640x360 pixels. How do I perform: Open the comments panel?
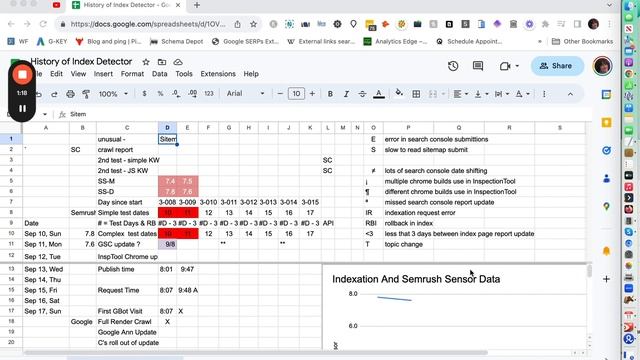pyautogui.click(x=478, y=66)
